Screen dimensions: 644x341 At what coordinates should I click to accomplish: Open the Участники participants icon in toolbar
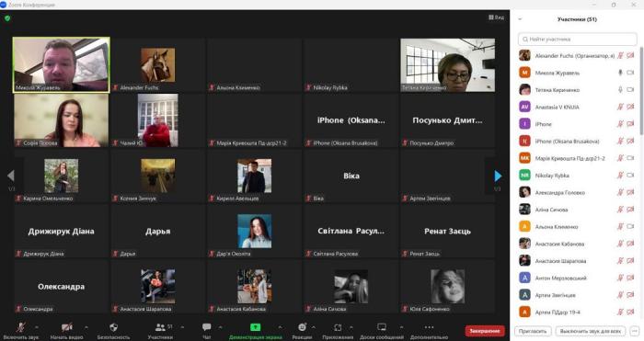click(x=160, y=327)
